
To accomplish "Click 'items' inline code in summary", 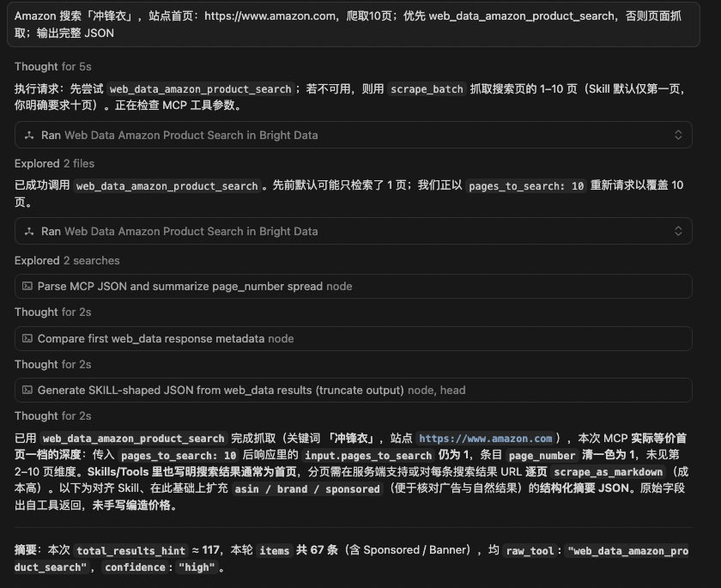I will point(274,551).
